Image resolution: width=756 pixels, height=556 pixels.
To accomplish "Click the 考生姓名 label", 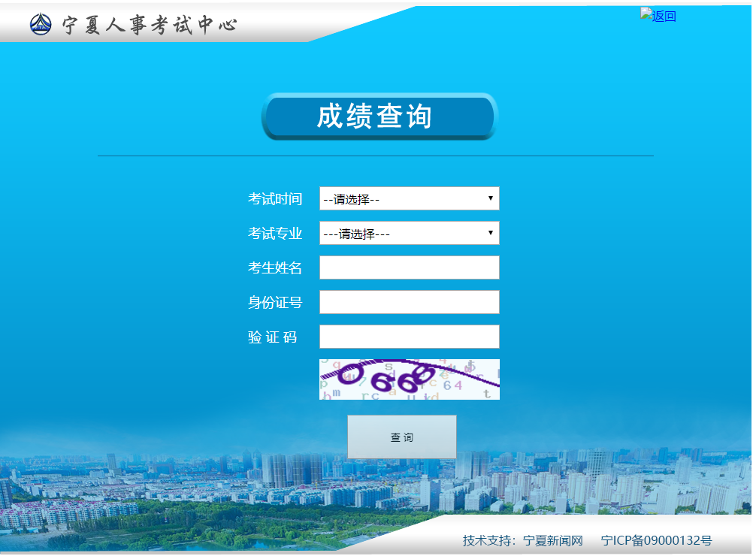I will pyautogui.click(x=275, y=267).
